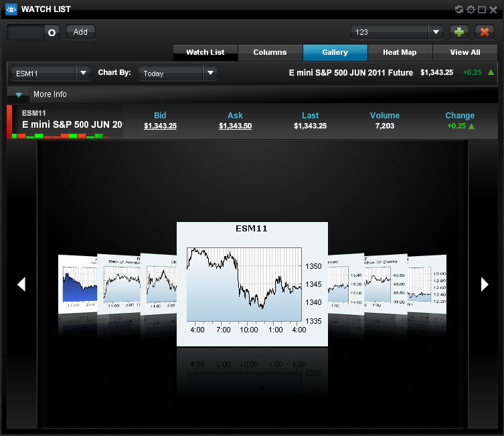Open the Heat Map tab
Screen dimensions: 504x436
400,52
